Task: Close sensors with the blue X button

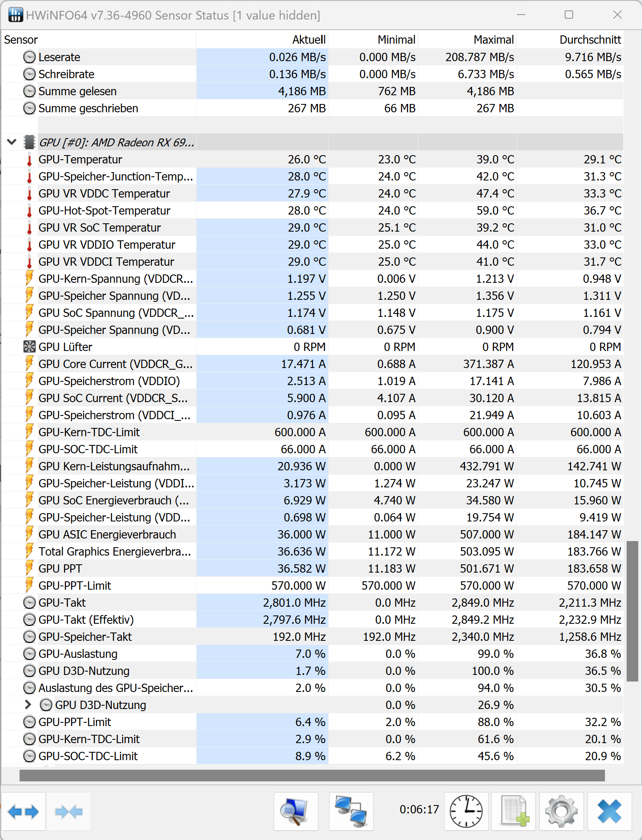Action: click(610, 811)
